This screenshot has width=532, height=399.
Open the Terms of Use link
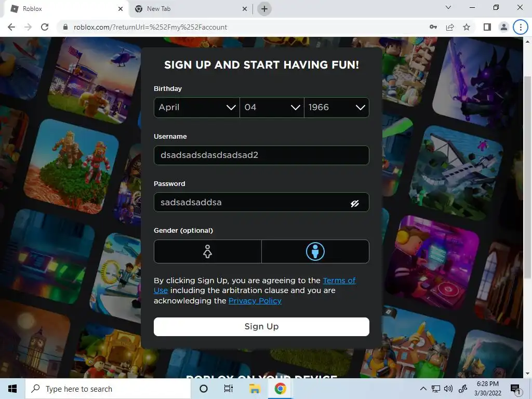pyautogui.click(x=339, y=281)
